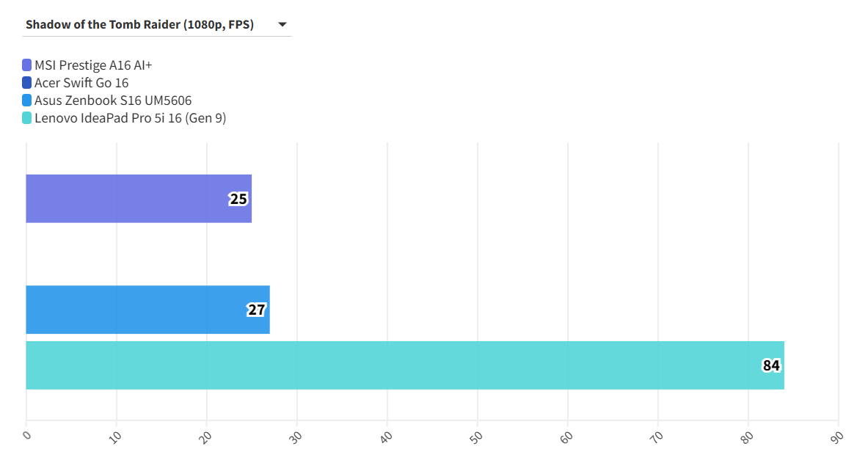Click the Lenovo IdeaPad Pro 5i legend swatch
The width and height of the screenshot is (868, 460).
click(27, 118)
